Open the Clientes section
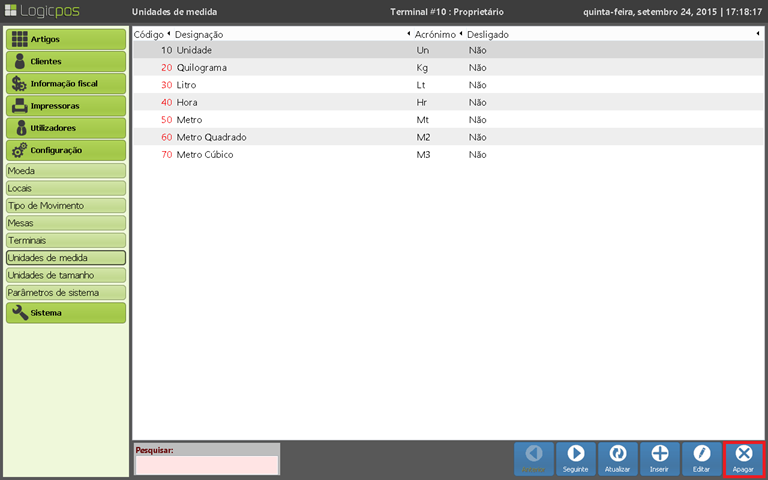This screenshot has width=768, height=480. (66, 61)
